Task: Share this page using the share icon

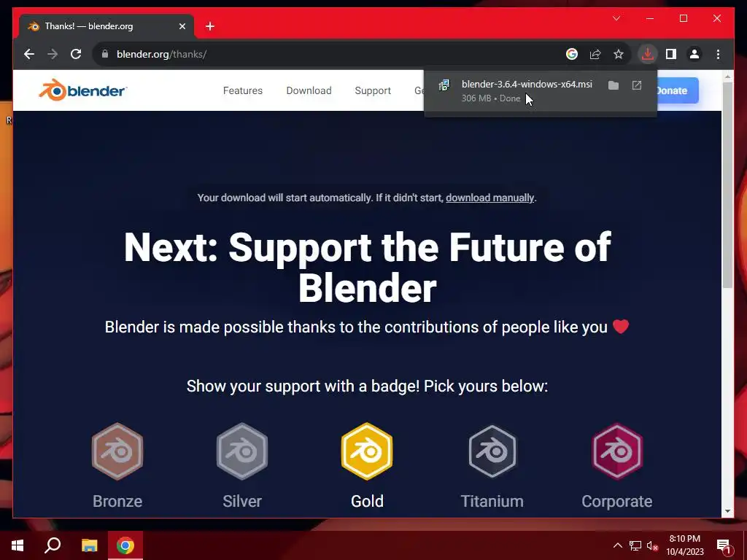Action: click(595, 54)
